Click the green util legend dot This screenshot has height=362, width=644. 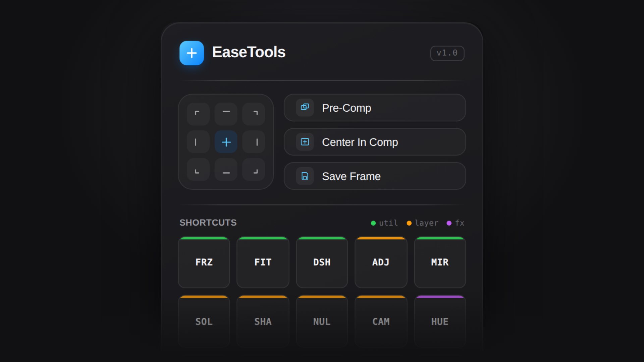point(373,223)
